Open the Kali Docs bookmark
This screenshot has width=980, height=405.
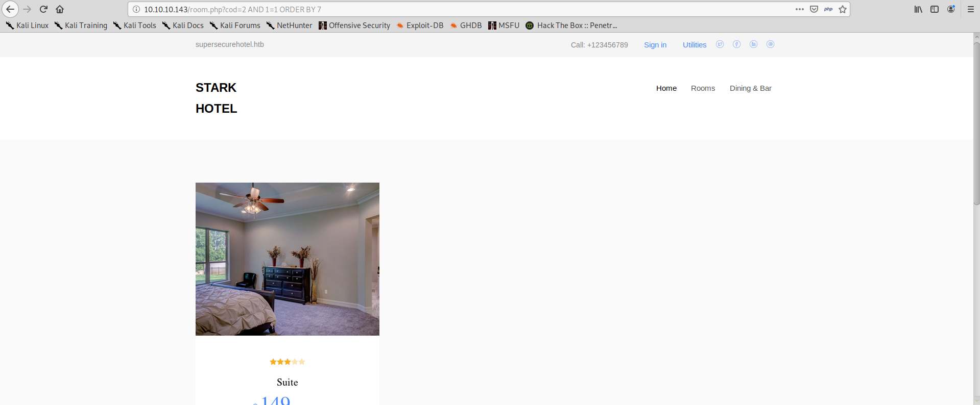coord(183,26)
